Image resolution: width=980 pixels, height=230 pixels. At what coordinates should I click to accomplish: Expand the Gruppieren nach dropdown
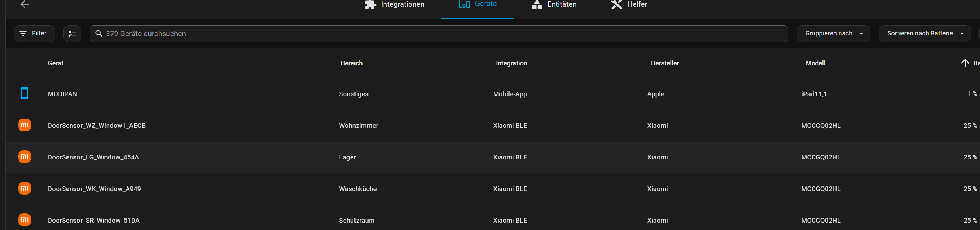point(833,33)
